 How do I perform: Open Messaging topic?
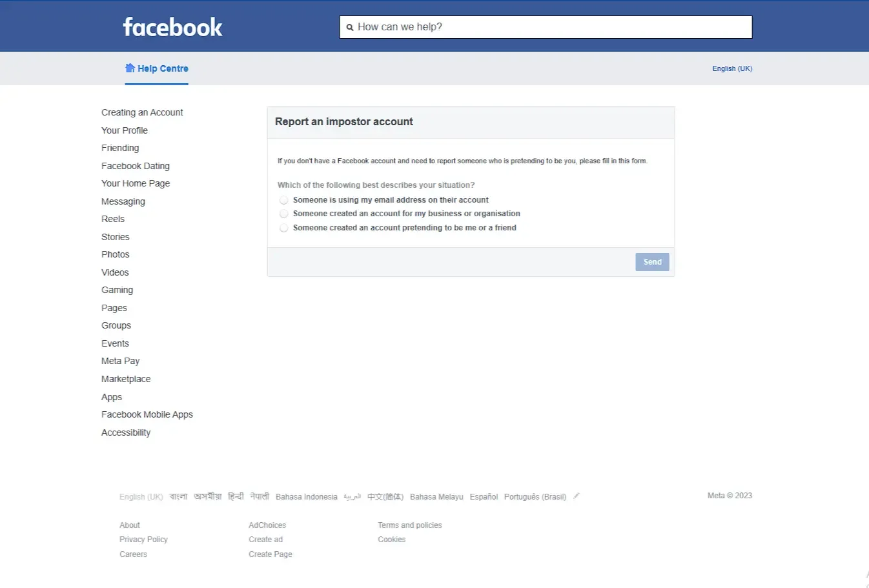(x=123, y=201)
